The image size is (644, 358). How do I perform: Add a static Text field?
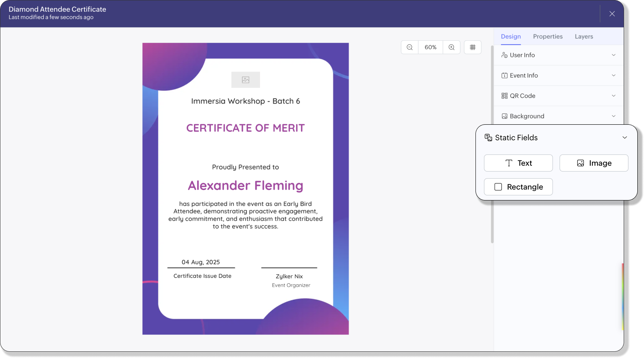tap(518, 163)
